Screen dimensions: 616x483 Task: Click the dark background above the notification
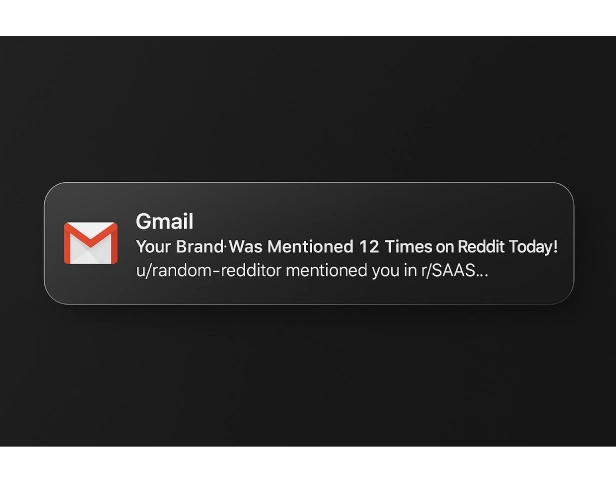pos(308,110)
